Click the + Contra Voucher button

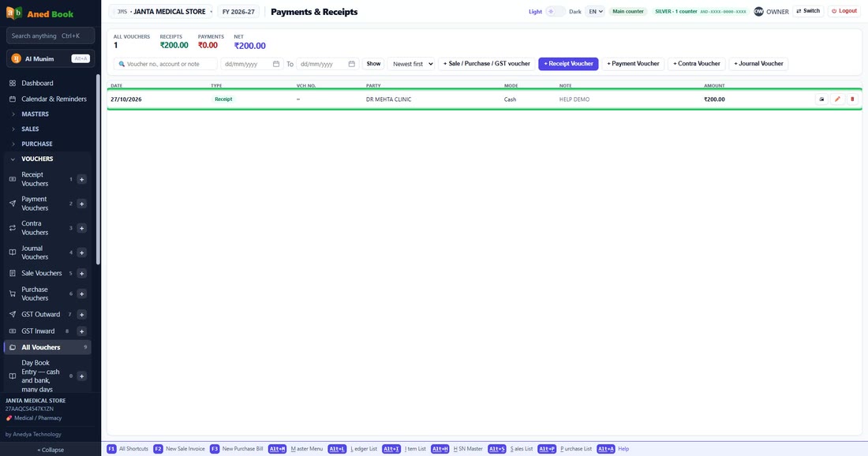[x=697, y=64]
